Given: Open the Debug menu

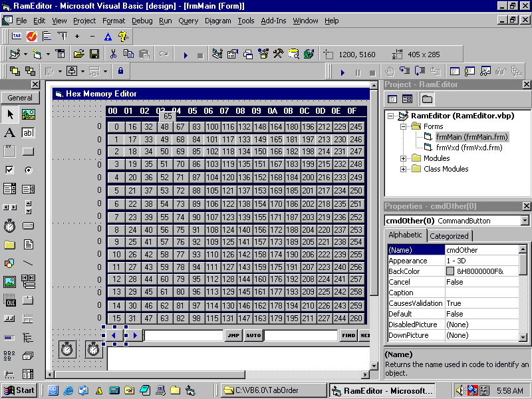Looking at the screenshot, I should [x=142, y=21].
